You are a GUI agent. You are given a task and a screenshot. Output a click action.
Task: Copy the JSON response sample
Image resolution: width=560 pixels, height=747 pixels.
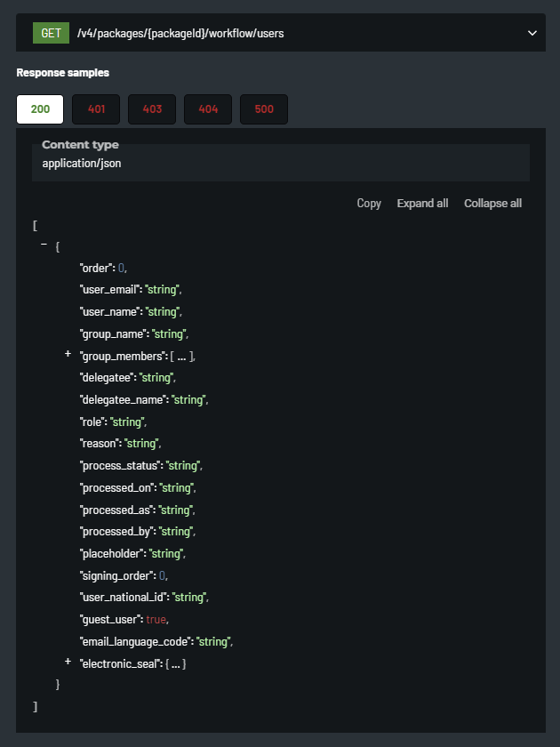pyautogui.click(x=369, y=204)
